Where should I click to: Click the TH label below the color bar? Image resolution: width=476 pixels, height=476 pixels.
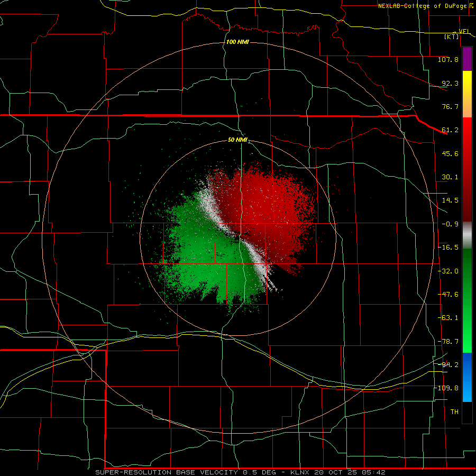[454, 412]
